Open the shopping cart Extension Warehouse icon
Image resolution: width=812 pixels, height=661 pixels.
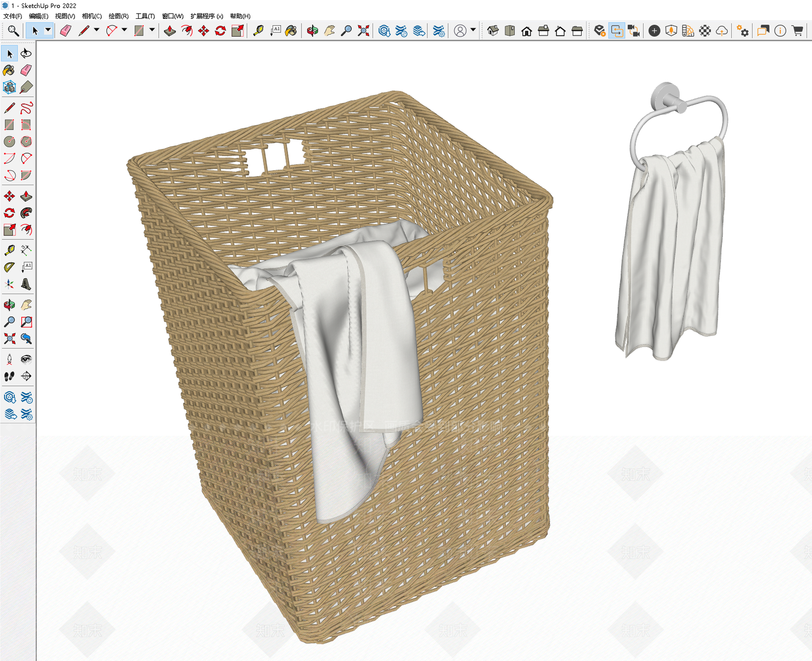[797, 31]
